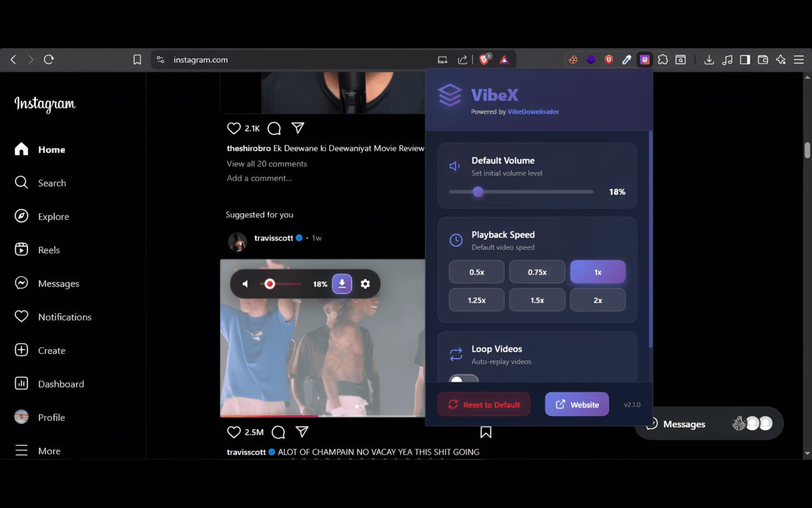Share travisscott post via paper plane
This screenshot has width=812, height=508.
tap(303, 432)
